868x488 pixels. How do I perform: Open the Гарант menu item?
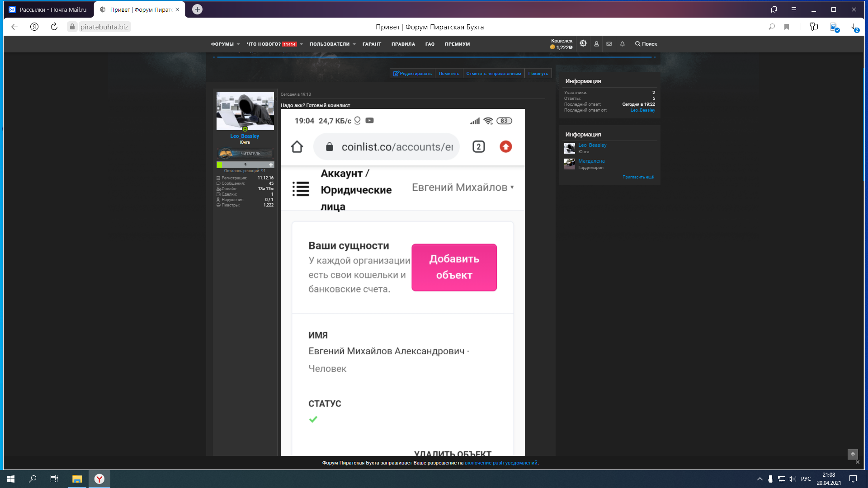coord(372,44)
